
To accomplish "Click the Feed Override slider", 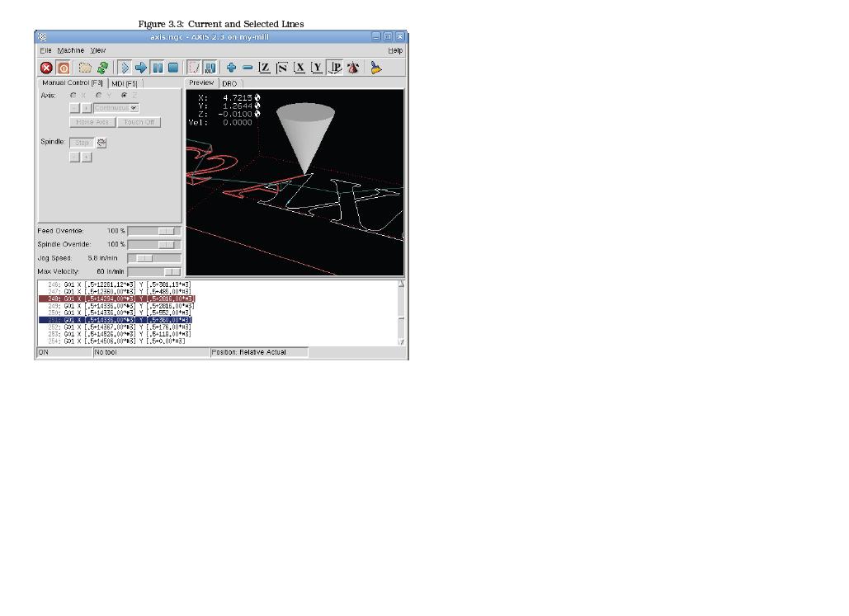I will coord(154,231).
